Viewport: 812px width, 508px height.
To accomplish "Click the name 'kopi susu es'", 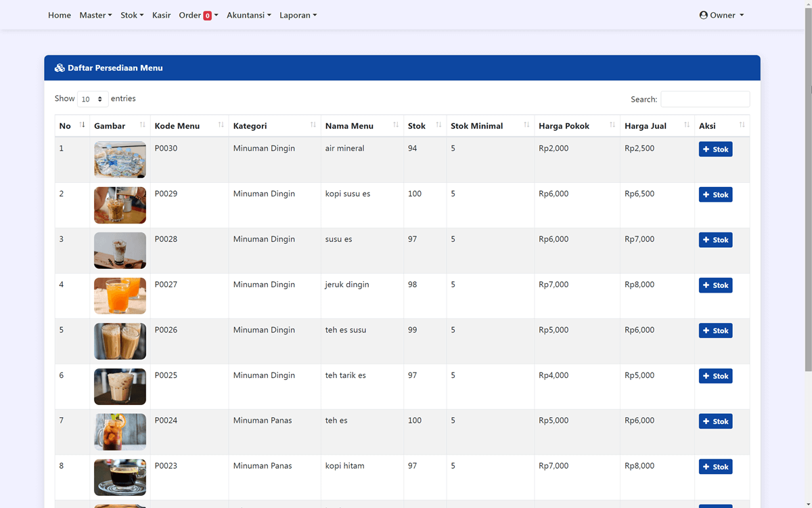I will (x=348, y=194).
